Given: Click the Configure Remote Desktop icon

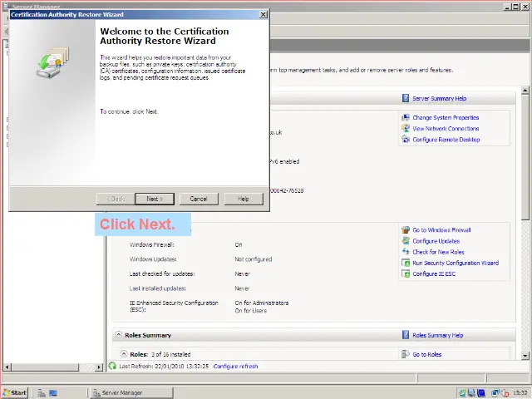Looking at the screenshot, I should pyautogui.click(x=406, y=139).
